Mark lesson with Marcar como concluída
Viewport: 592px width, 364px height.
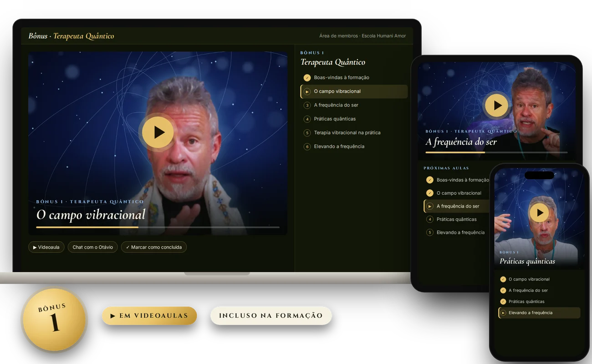point(154,247)
